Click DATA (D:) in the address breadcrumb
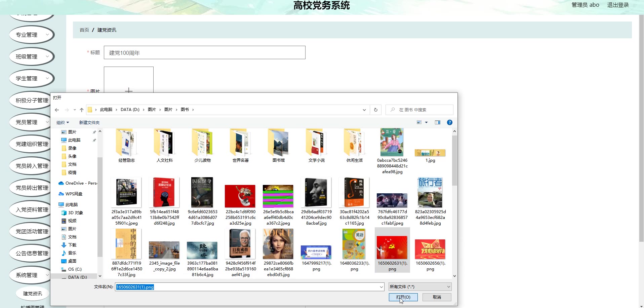This screenshot has height=308, width=644. click(x=130, y=110)
